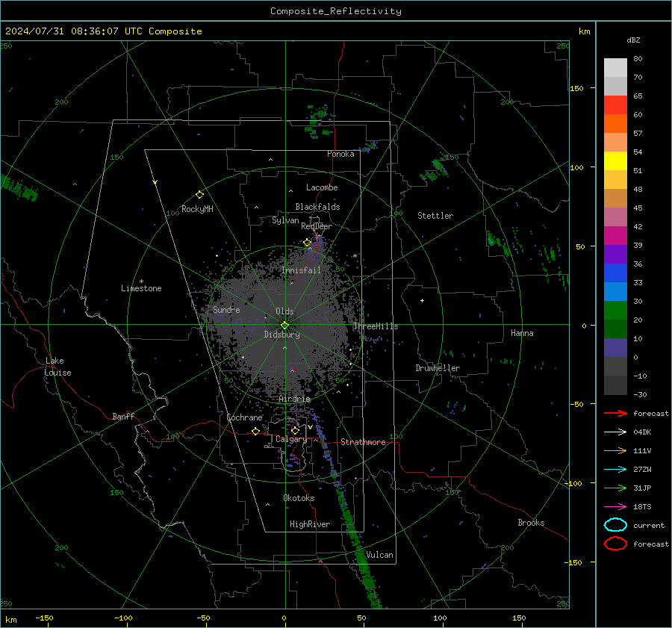
Task: Click the Ponoka city label
Action: click(x=340, y=154)
